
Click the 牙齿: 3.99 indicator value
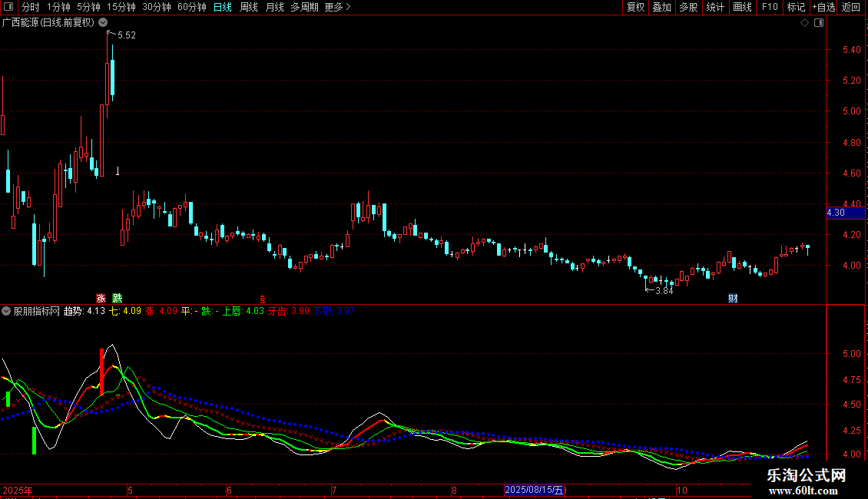288,311
